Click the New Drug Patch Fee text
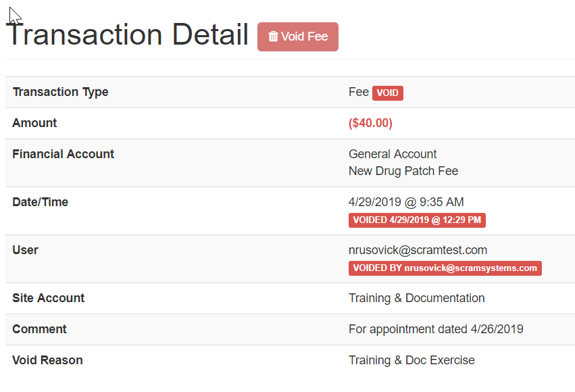Image resolution: width=575 pixels, height=392 pixels. pyautogui.click(x=403, y=171)
